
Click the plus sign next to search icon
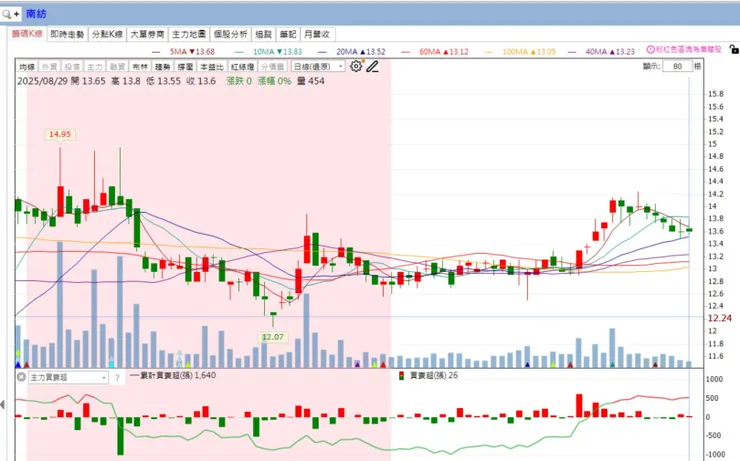[17, 14]
